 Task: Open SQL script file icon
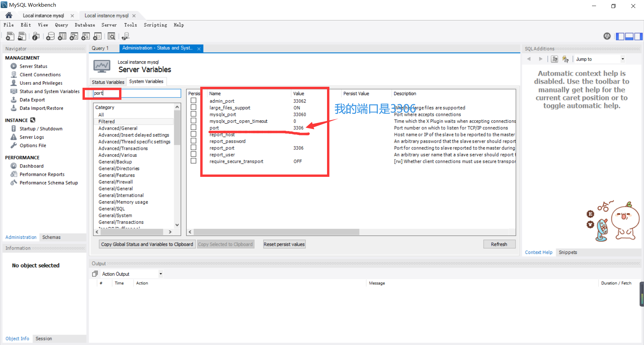click(22, 36)
